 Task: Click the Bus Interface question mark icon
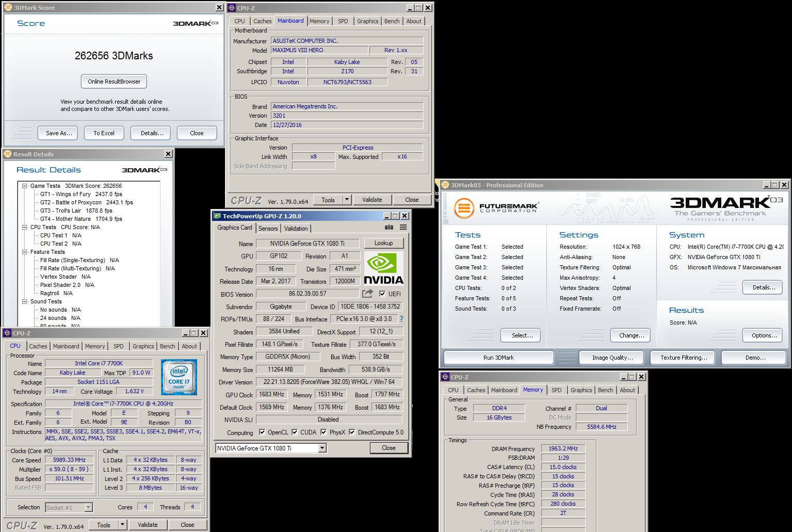(401, 319)
